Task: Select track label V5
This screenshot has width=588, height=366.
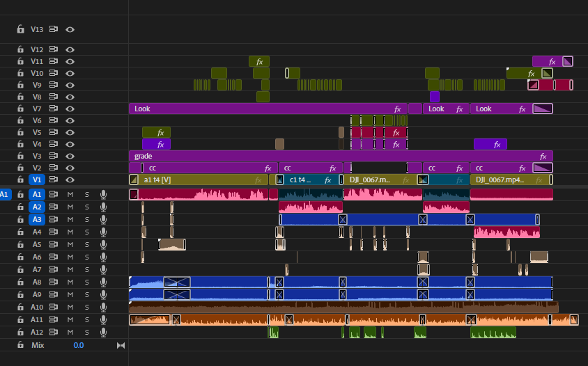Action: coord(37,132)
